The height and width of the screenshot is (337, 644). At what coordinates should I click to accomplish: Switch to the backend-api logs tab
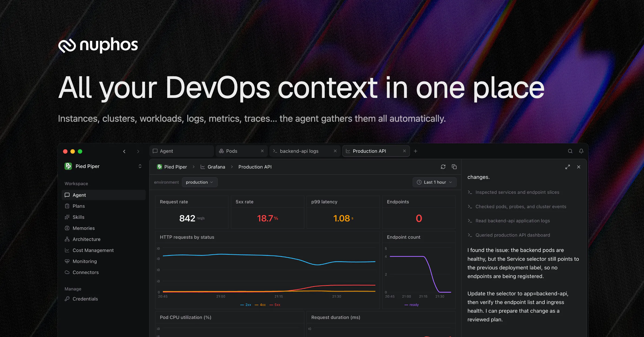pos(305,151)
